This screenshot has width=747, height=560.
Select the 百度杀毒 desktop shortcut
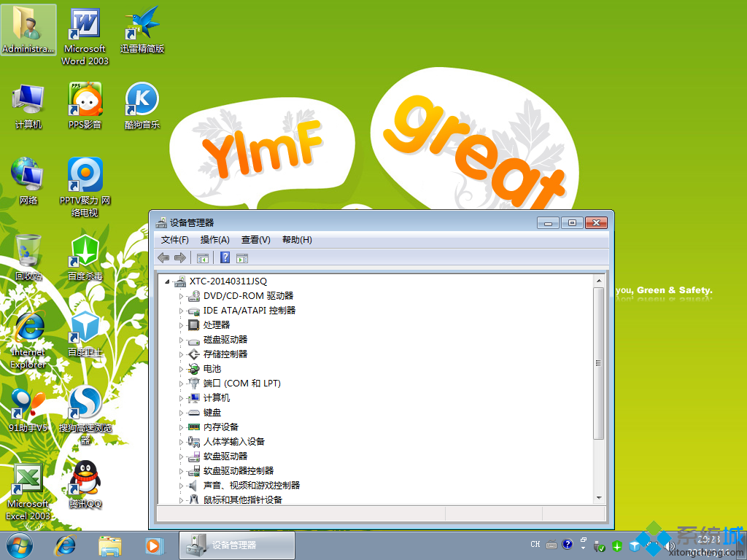(85, 252)
